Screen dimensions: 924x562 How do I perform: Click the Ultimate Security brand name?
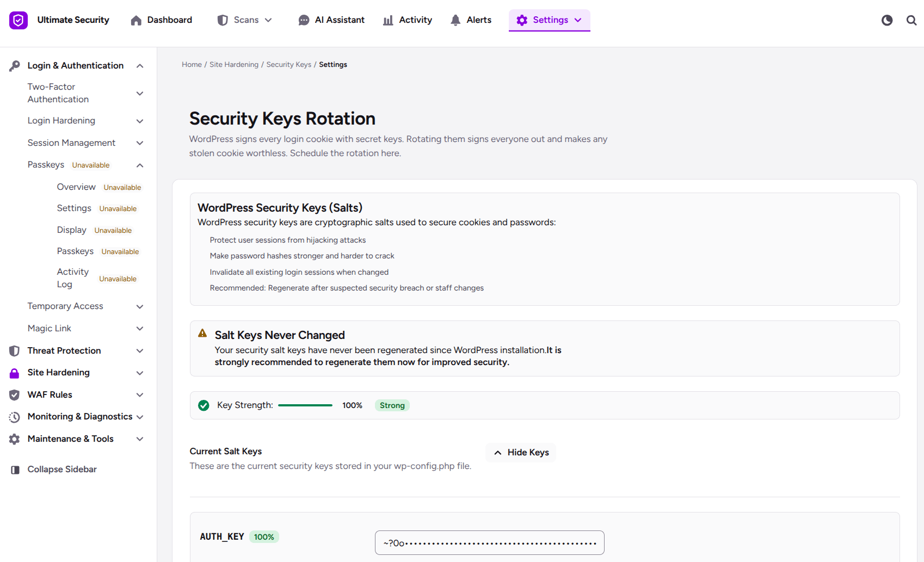coord(73,20)
